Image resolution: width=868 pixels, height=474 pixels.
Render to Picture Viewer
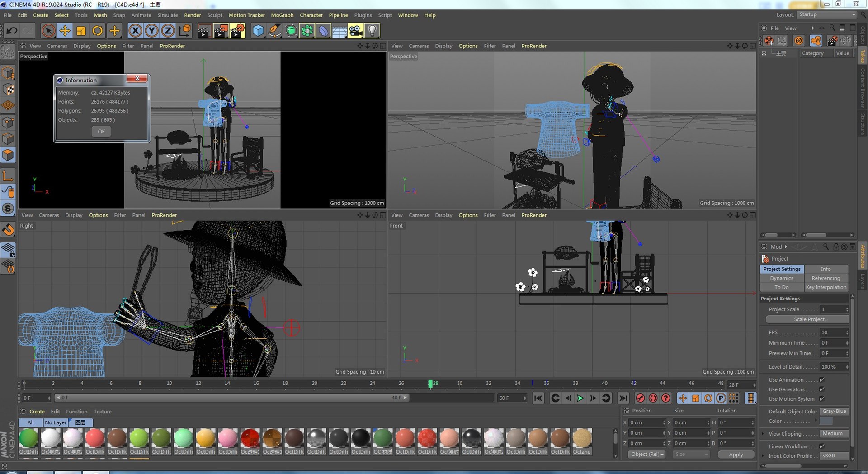(221, 31)
